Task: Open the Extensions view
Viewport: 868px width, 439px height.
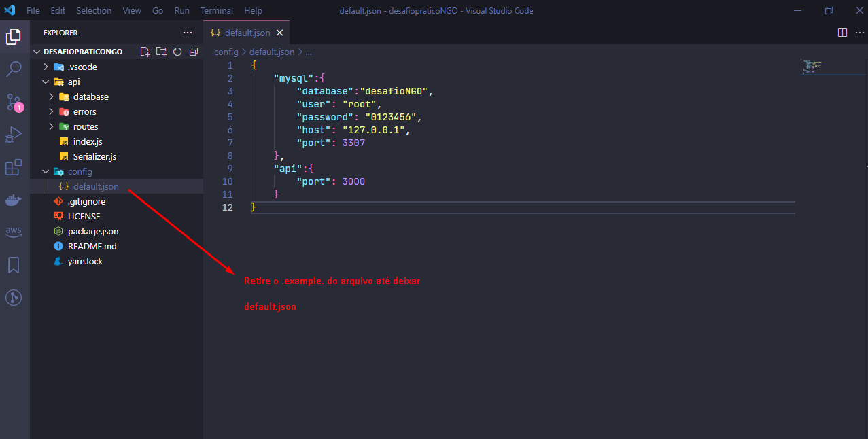Action: point(14,167)
